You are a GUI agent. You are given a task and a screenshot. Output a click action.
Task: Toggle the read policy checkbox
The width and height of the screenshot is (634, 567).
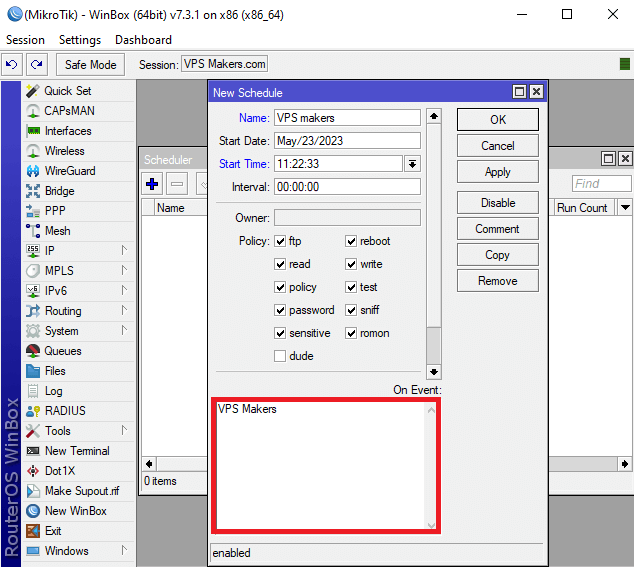coord(280,264)
